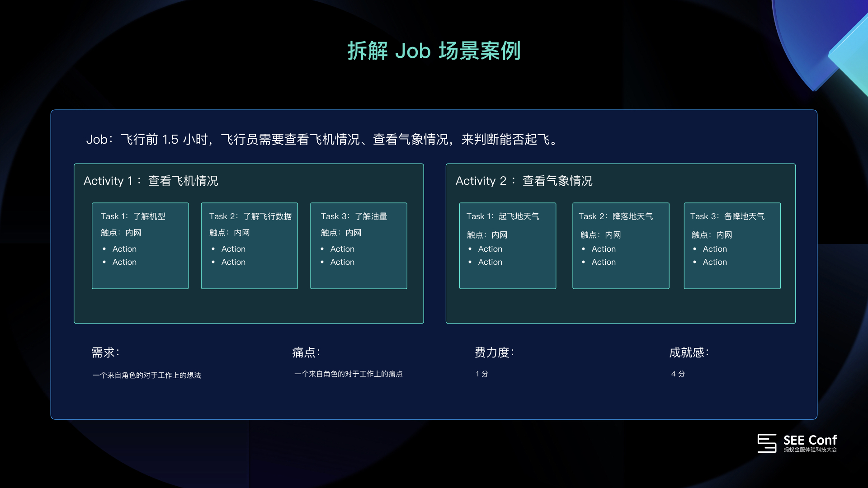Click the 4 分 achievement score
868x488 pixels.
[x=678, y=374]
